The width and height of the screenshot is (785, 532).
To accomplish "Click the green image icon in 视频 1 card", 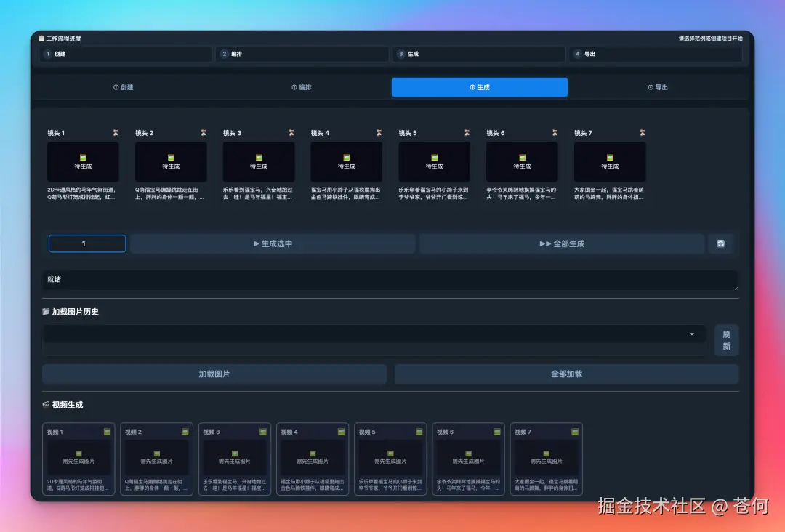I will pos(107,430).
